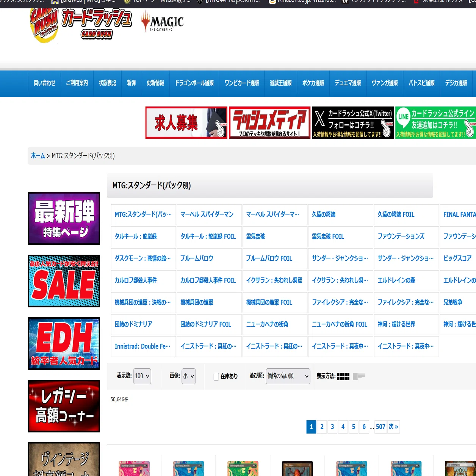Switch to list display view icon
The image size is (476, 476).
[x=359, y=376]
